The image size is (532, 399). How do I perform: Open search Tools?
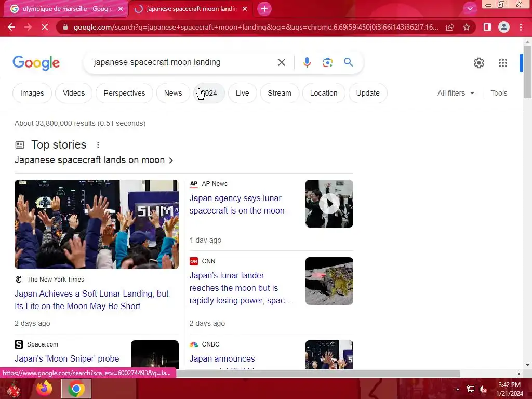click(x=499, y=93)
